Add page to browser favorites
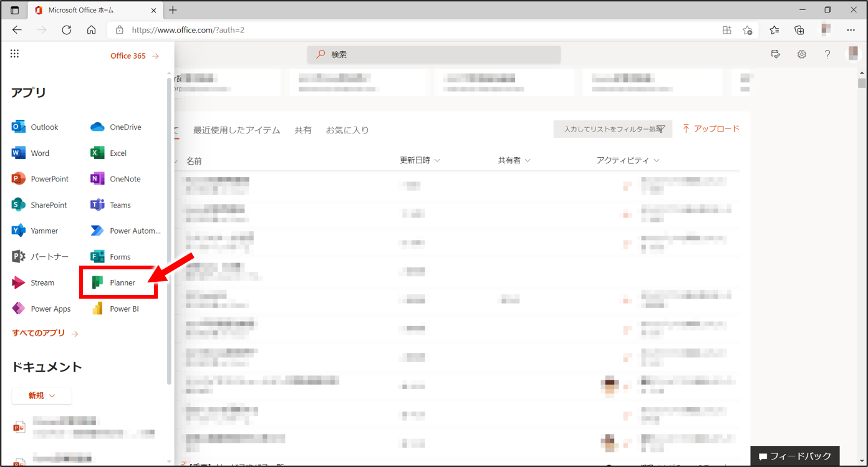The width and height of the screenshot is (868, 467). tap(748, 30)
